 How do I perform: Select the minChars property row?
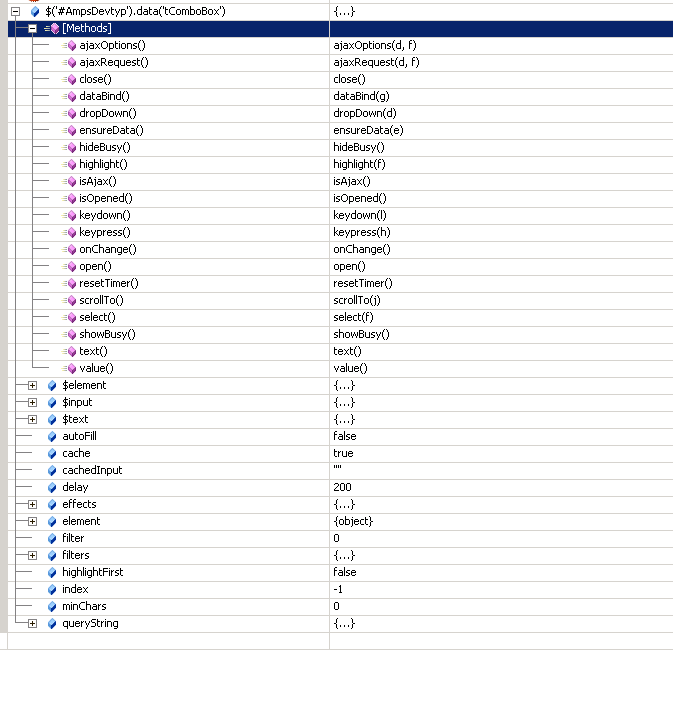coord(340,606)
